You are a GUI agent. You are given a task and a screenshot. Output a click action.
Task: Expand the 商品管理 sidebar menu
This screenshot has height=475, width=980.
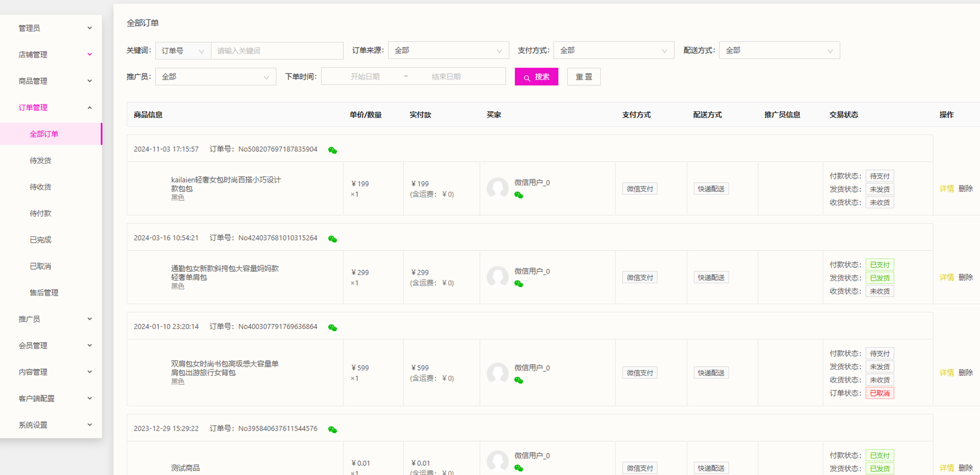click(x=51, y=81)
